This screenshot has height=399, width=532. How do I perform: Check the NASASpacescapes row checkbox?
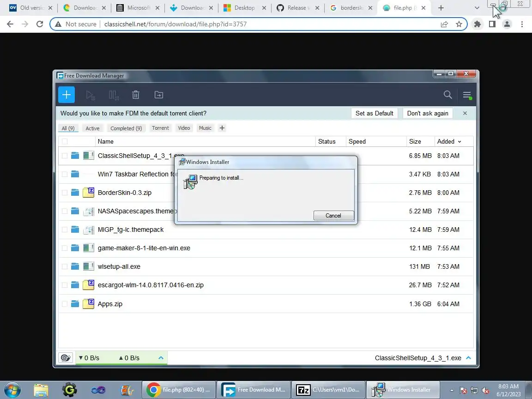pos(65,211)
